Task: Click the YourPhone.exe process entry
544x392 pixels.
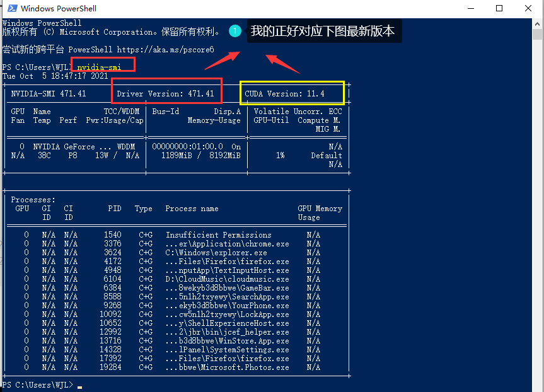Action: tap(228, 306)
